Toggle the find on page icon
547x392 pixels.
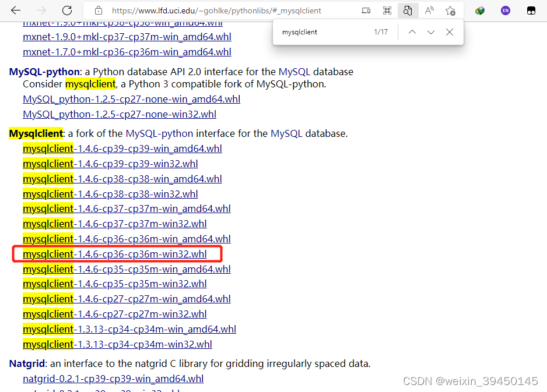click(x=408, y=11)
